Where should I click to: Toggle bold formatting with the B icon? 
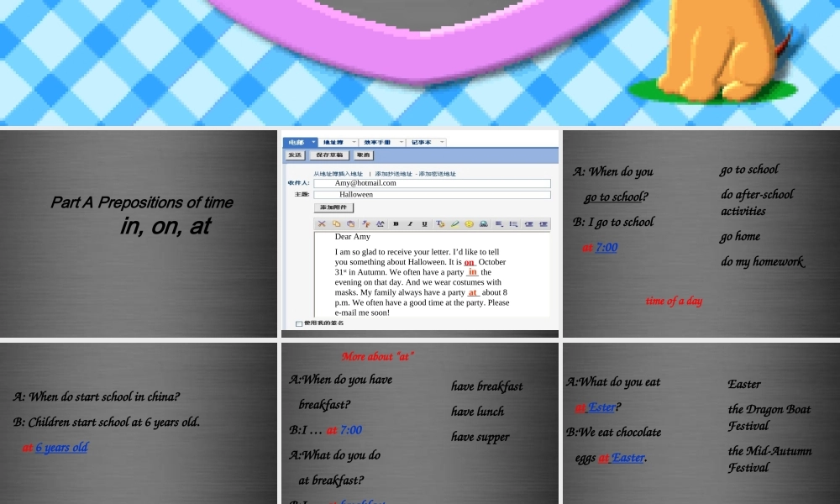click(x=396, y=223)
